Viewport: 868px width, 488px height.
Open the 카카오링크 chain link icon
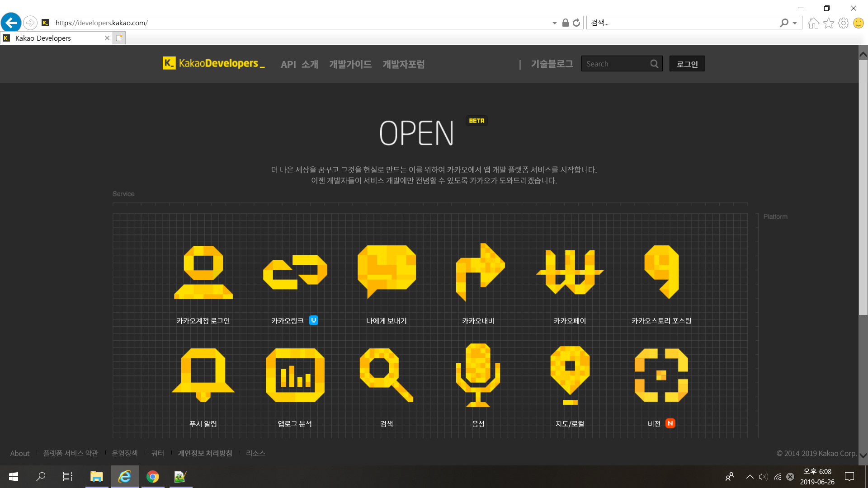pos(295,272)
